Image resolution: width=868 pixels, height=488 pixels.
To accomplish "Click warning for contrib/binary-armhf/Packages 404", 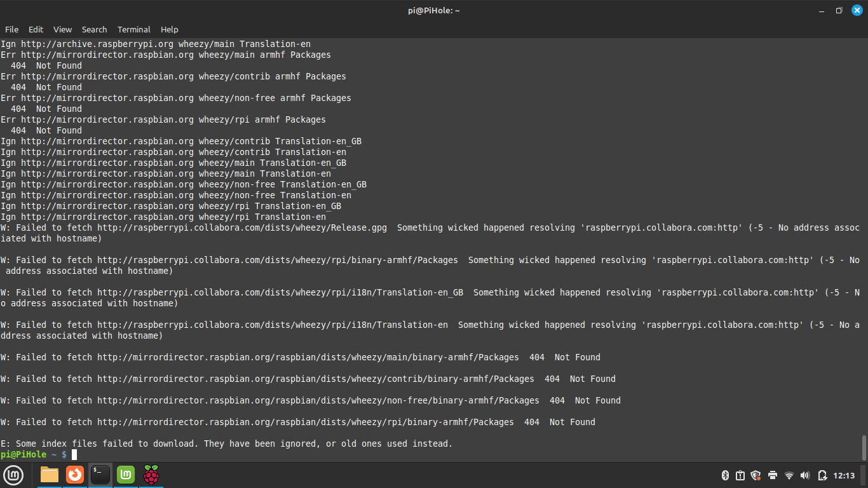I will click(x=308, y=379).
